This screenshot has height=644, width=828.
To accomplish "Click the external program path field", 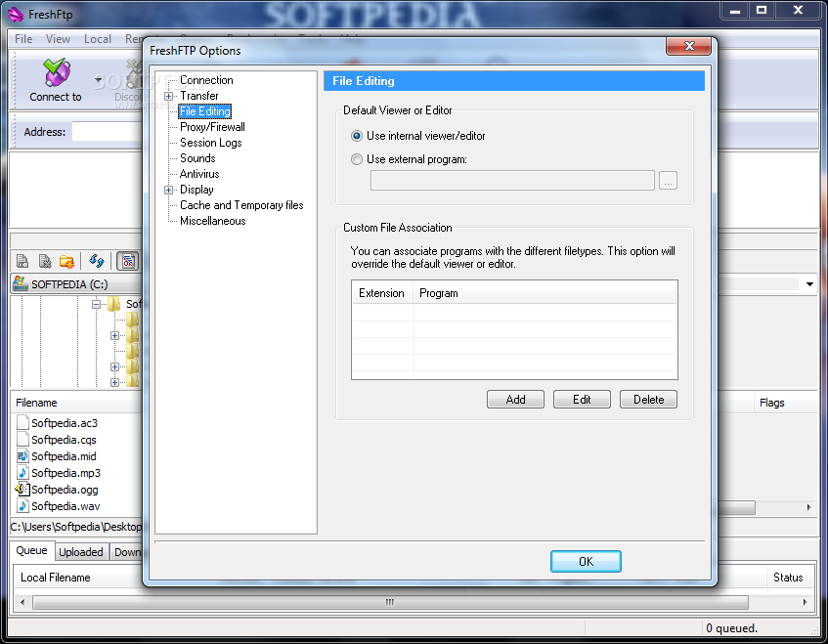I will pos(512,181).
